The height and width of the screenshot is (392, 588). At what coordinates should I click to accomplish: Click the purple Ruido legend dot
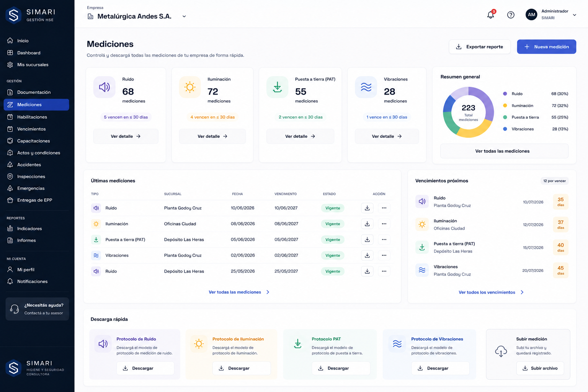(505, 94)
